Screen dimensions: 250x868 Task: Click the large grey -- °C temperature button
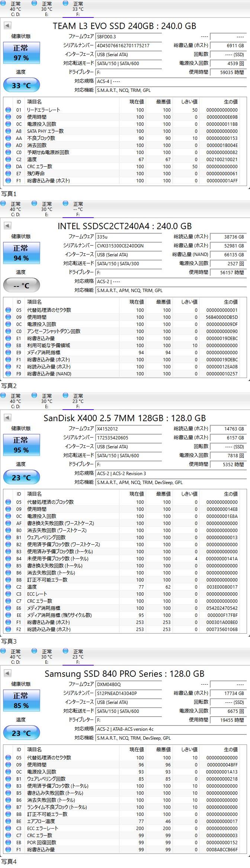pos(21,285)
